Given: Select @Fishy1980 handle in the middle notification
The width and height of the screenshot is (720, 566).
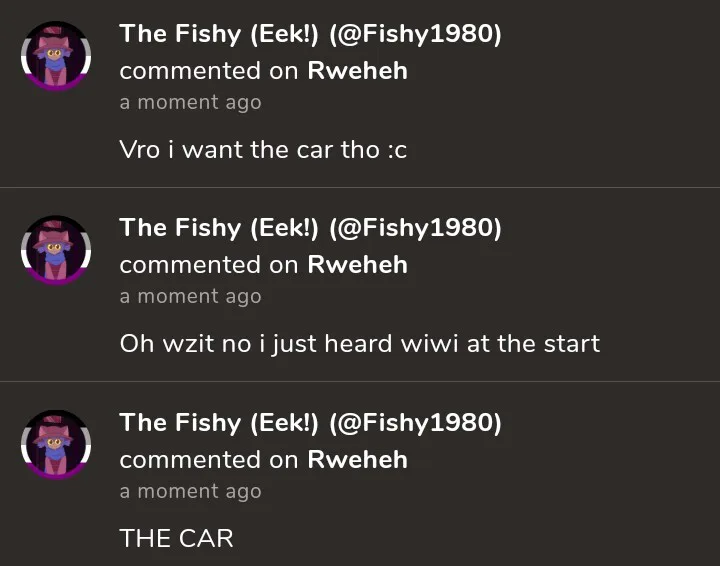Looking at the screenshot, I should (415, 229).
